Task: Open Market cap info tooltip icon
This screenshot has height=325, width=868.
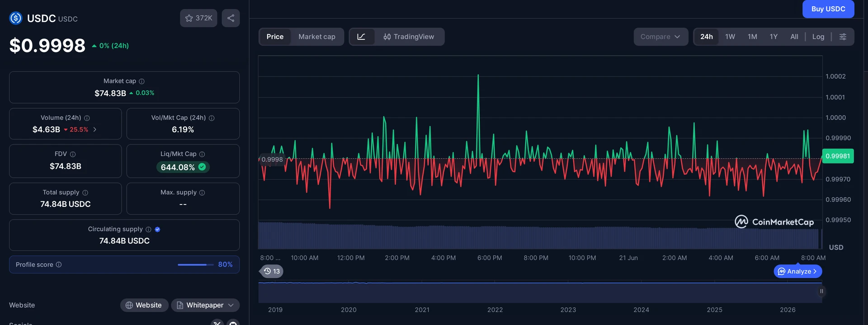Action: [x=142, y=81]
